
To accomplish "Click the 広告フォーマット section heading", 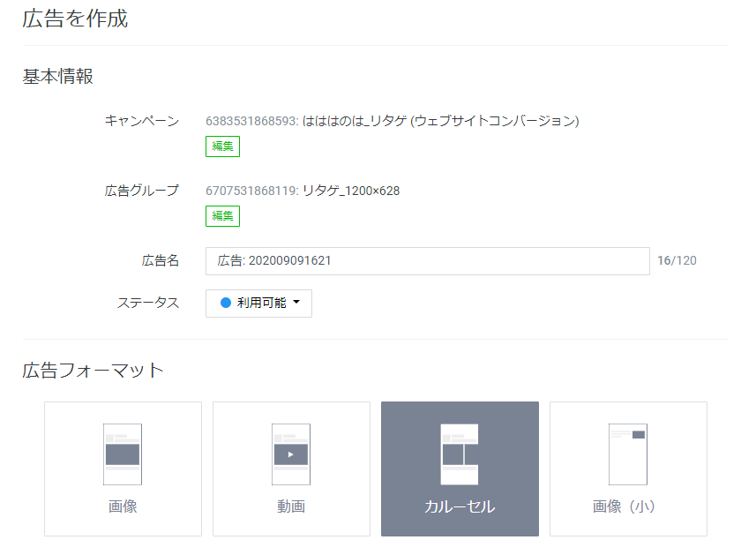I will pos(93,371).
